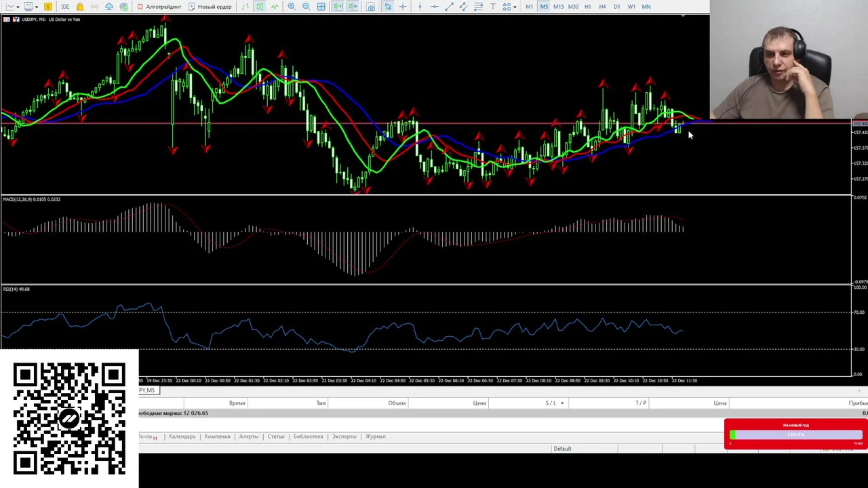Click the Новый ордер button
868x488 pixels.
click(210, 7)
